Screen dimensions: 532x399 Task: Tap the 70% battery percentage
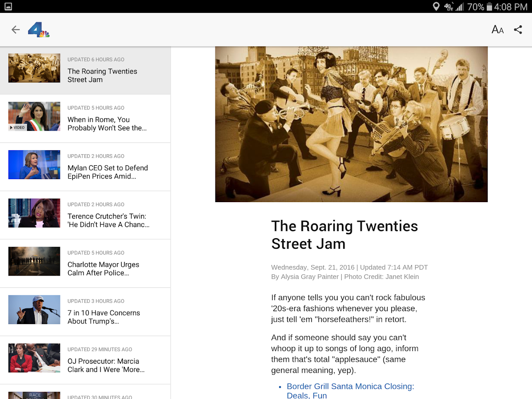476,7
